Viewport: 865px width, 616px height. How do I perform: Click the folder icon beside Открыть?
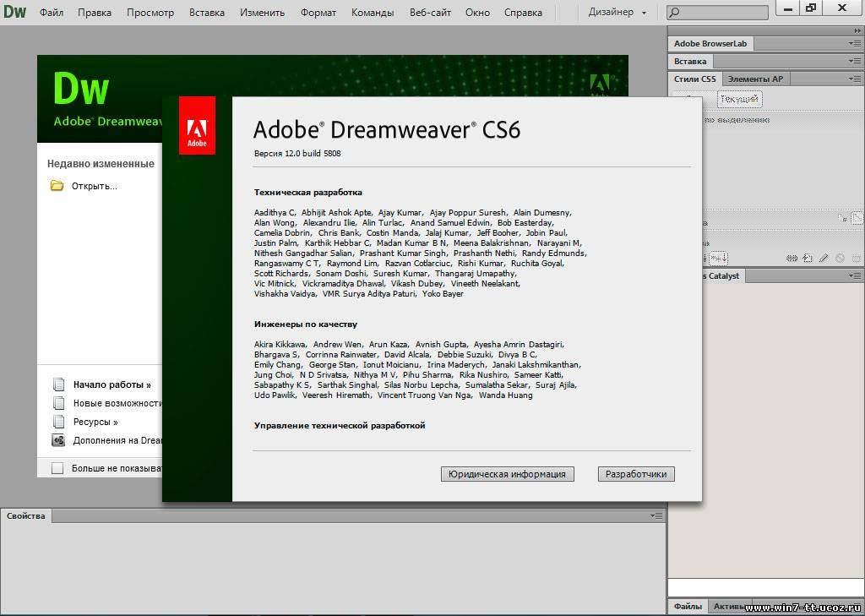(x=57, y=185)
